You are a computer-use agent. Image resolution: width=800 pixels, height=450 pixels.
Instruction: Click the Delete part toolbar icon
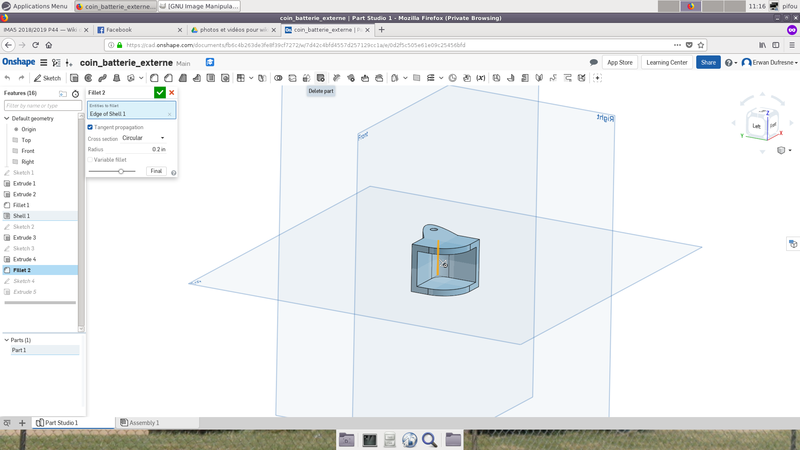tap(320, 78)
